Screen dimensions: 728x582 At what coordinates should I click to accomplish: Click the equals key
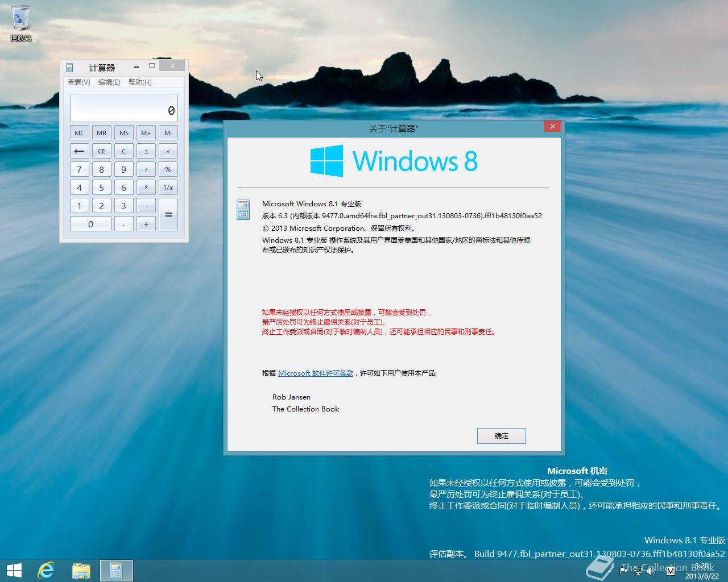coord(168,215)
